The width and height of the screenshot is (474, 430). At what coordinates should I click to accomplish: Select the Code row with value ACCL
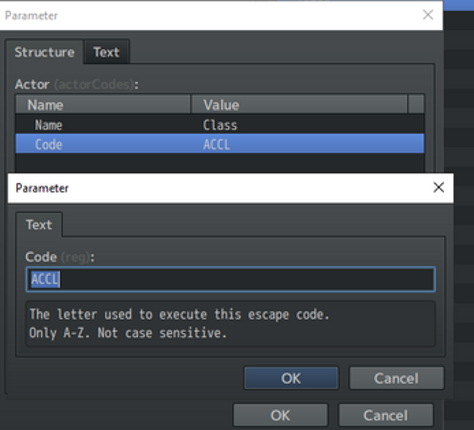(x=220, y=144)
